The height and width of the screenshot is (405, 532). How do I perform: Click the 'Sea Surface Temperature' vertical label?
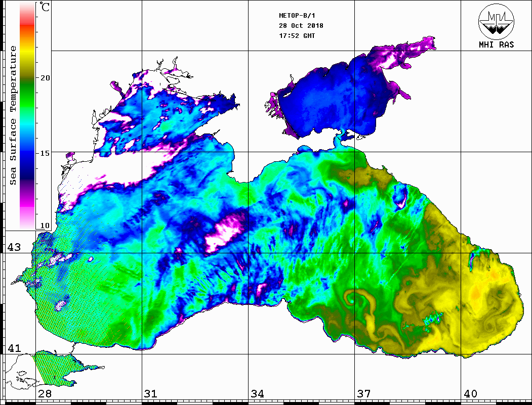13,115
